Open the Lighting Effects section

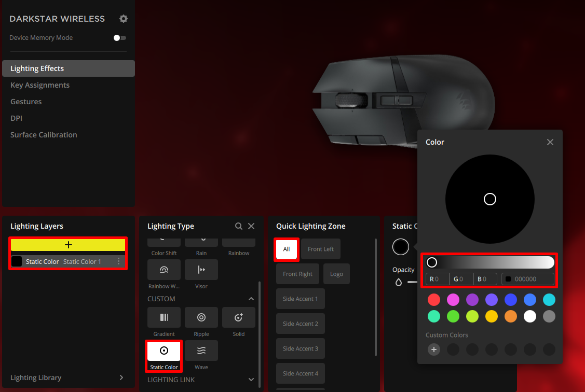(69, 68)
